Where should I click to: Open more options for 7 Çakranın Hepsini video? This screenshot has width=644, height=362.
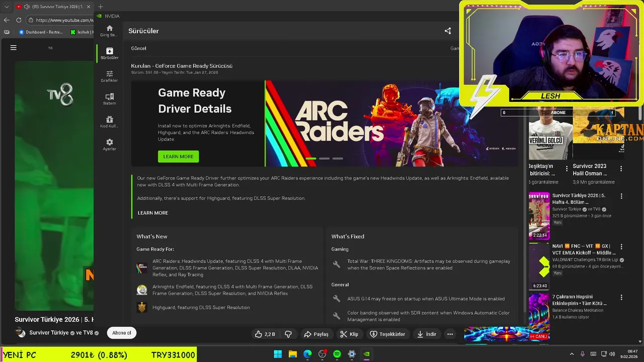click(x=621, y=298)
